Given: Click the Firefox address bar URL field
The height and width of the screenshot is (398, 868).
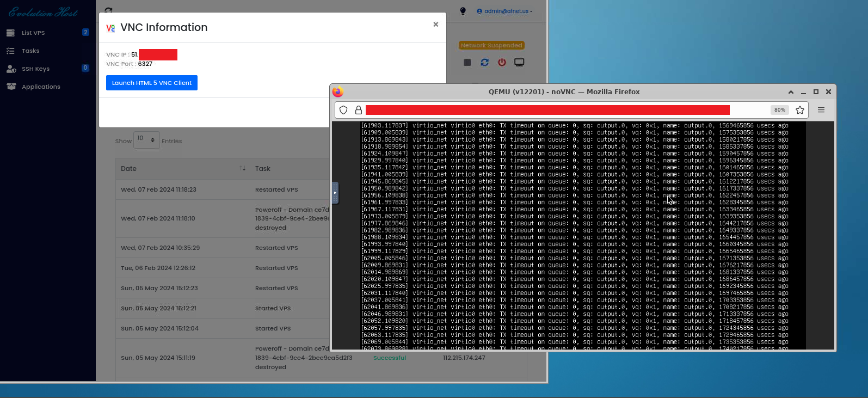Looking at the screenshot, I should (547, 110).
